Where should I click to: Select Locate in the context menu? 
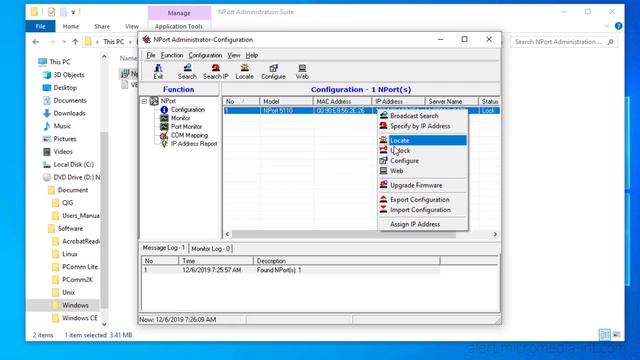click(422, 140)
